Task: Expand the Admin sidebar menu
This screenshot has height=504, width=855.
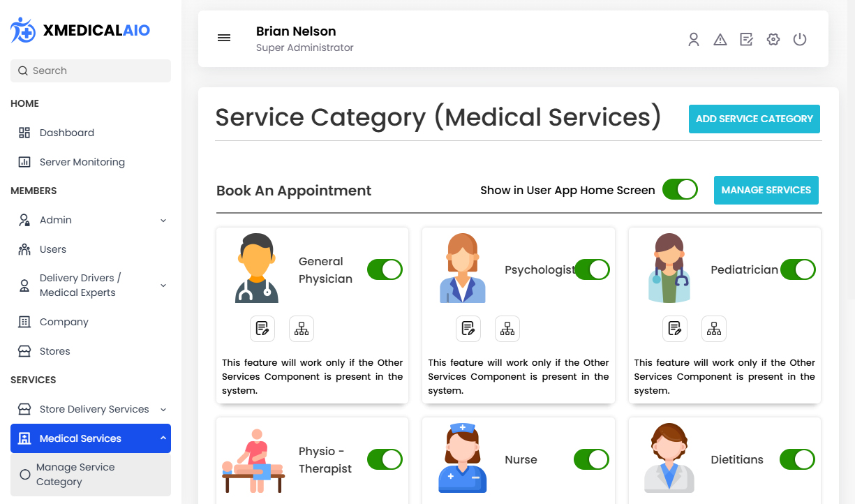Action: pos(91,220)
